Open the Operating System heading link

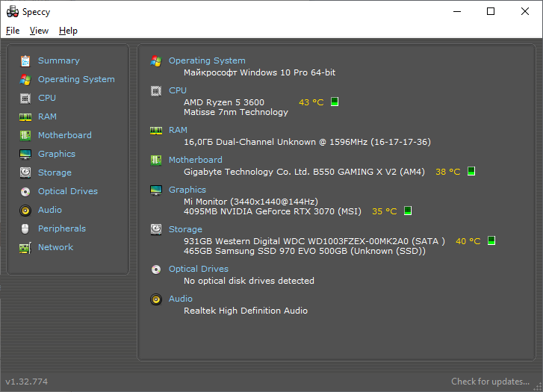[x=207, y=60]
